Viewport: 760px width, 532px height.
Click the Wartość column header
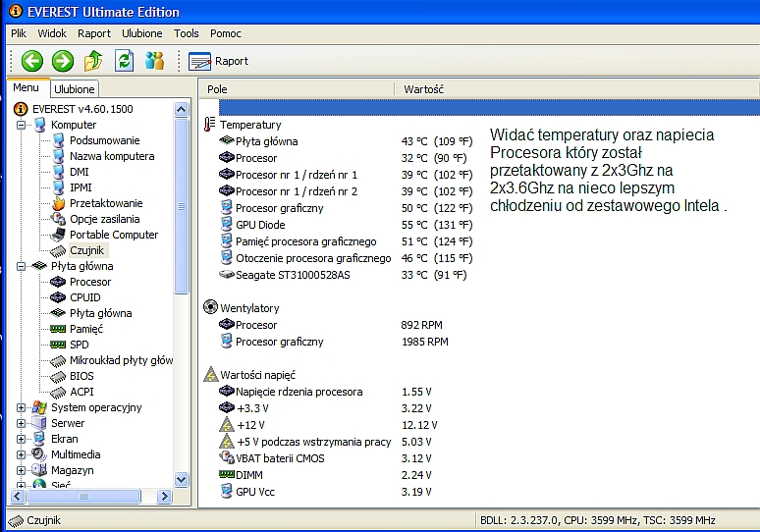coord(424,89)
